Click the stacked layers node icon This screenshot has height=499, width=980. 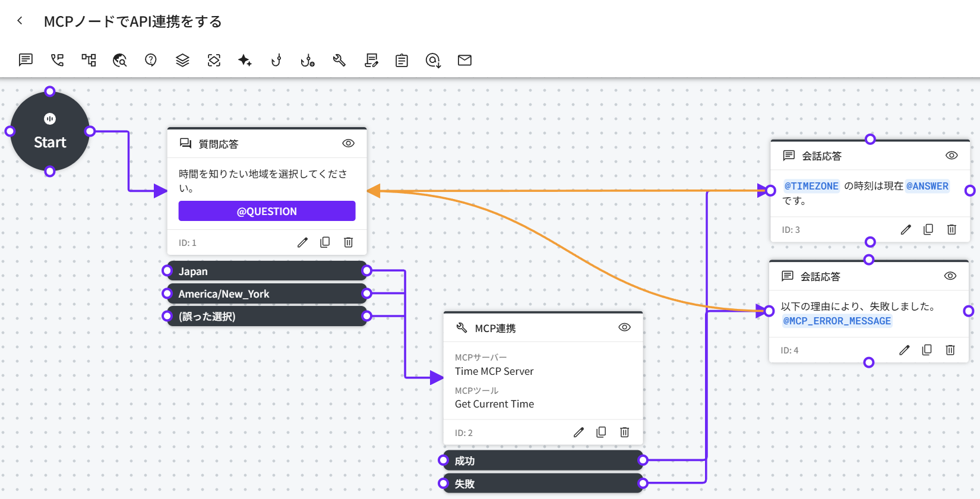pyautogui.click(x=182, y=60)
